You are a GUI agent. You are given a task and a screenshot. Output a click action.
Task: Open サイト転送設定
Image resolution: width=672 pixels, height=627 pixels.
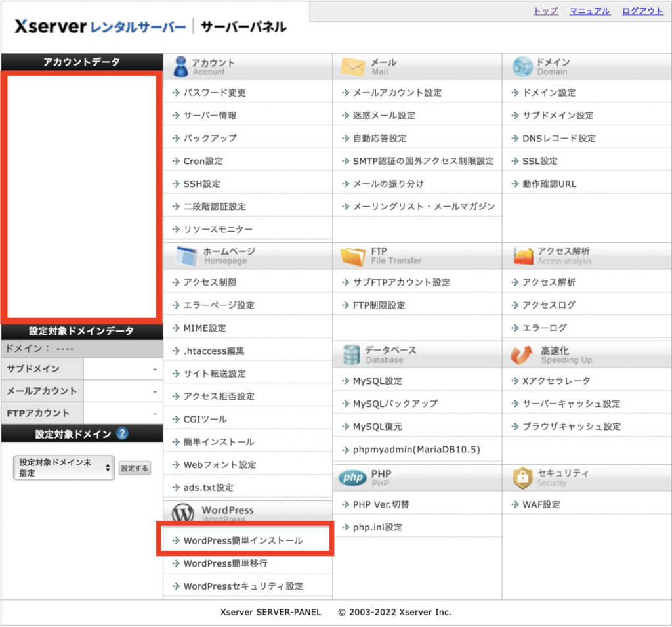215,374
